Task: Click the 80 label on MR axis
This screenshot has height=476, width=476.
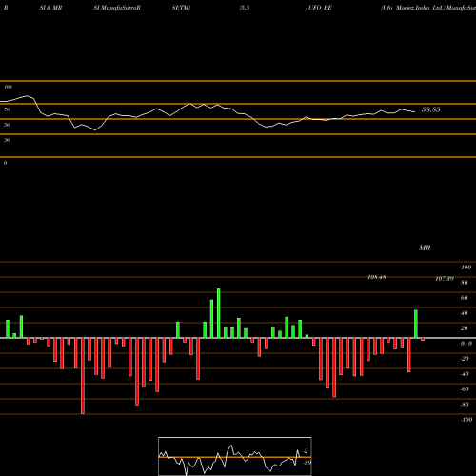Action: (465, 283)
